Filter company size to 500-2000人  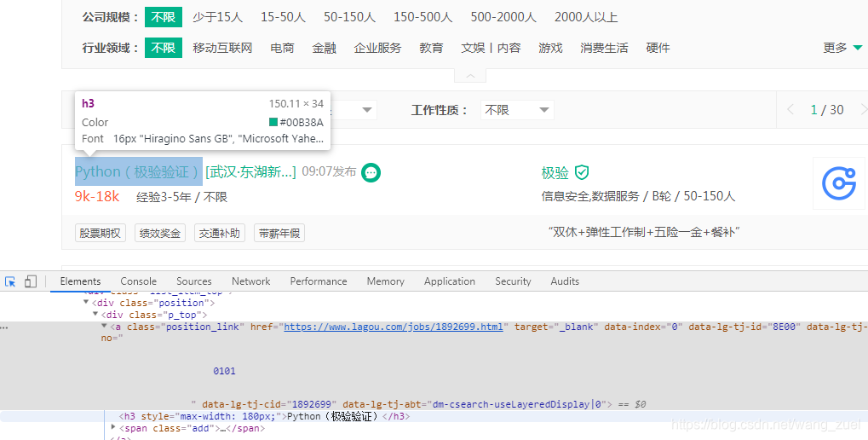pos(503,17)
